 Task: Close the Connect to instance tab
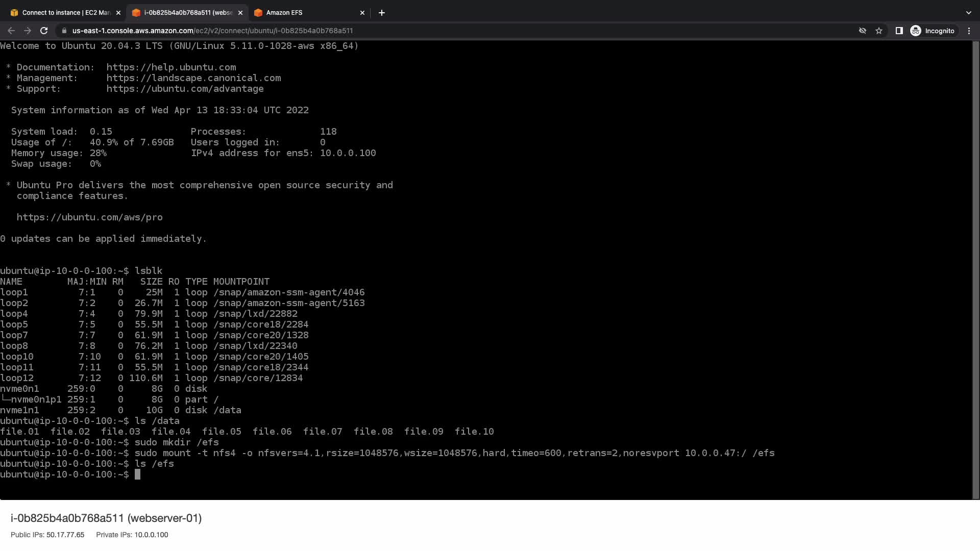point(118,13)
